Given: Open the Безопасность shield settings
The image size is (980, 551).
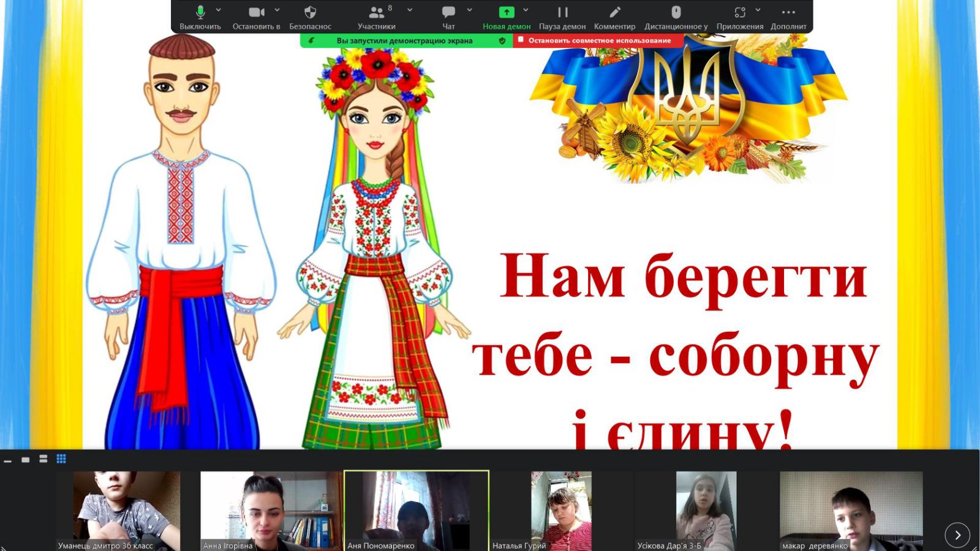Looking at the screenshot, I should (310, 17).
